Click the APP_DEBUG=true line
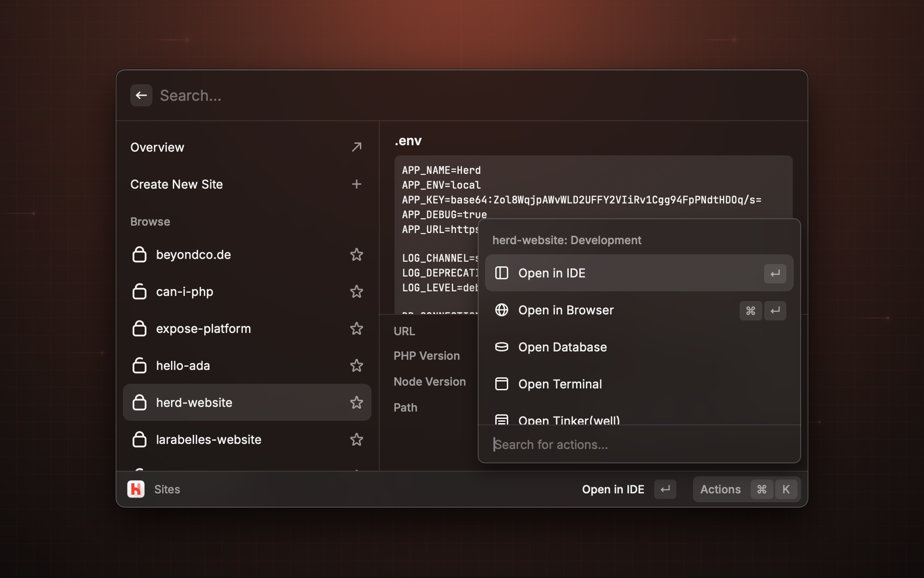This screenshot has height=578, width=924. coord(444,214)
